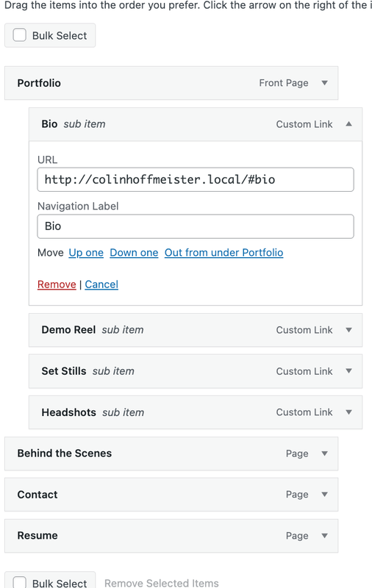Expand the Portfolio menu item arrow
The width and height of the screenshot is (372, 588).
pyautogui.click(x=325, y=83)
